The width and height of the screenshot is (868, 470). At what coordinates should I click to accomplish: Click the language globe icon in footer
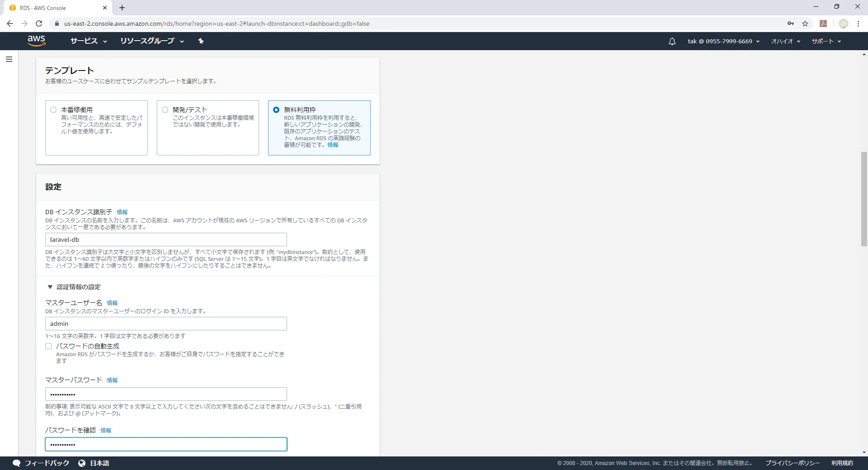(x=82, y=463)
